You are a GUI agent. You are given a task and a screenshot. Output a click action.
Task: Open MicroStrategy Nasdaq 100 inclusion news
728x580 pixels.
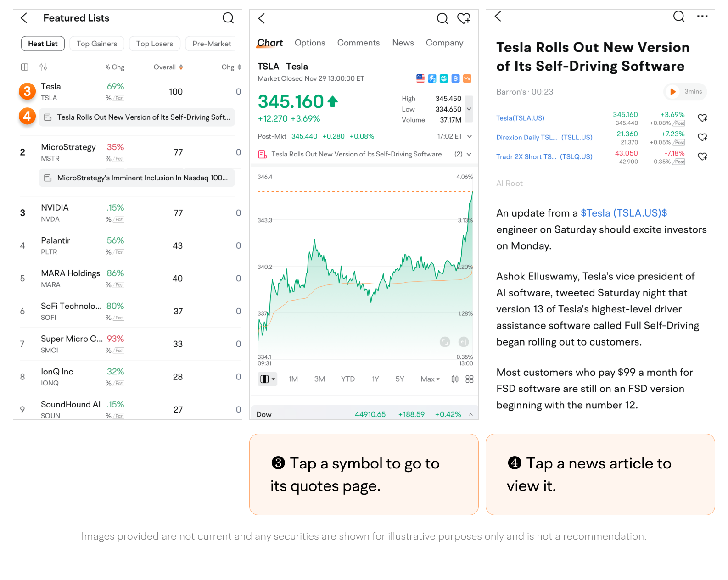tap(137, 178)
